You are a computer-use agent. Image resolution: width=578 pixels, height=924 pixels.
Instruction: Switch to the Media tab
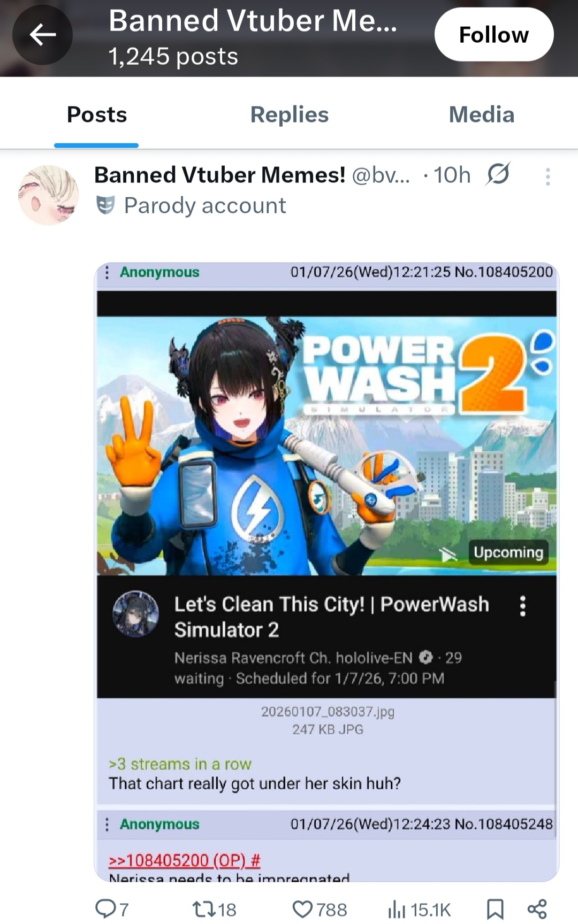[x=482, y=114]
